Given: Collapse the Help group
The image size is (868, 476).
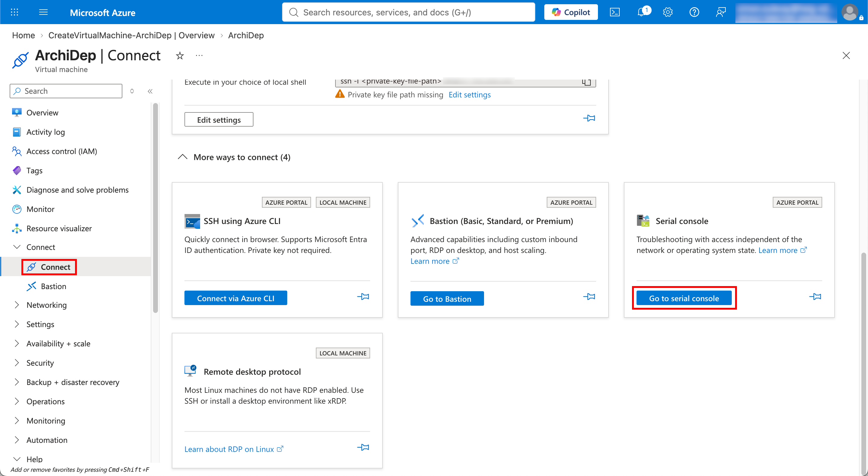Looking at the screenshot, I should (x=17, y=459).
